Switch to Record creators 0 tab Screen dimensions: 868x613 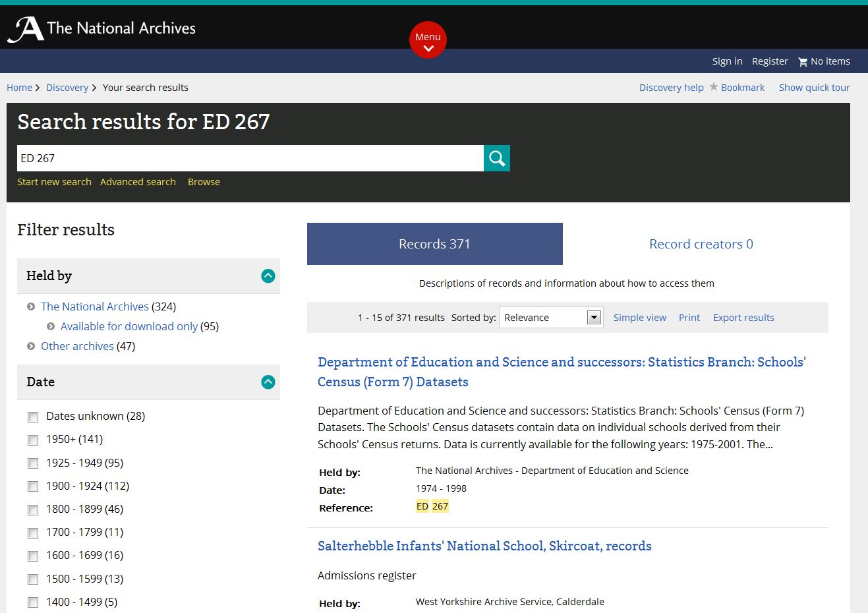[x=701, y=244]
